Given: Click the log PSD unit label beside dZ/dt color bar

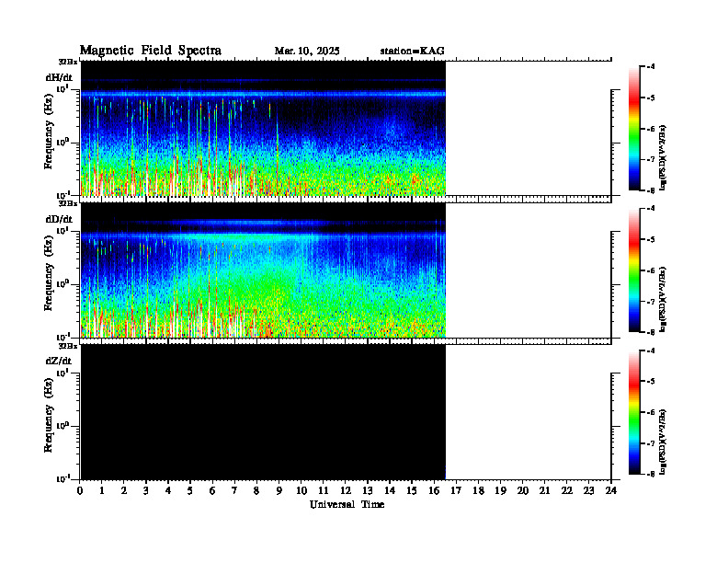Looking at the screenshot, I should click(663, 442).
